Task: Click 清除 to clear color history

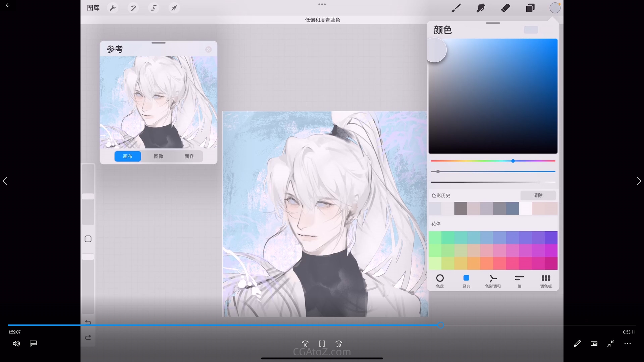Action: tap(538, 195)
